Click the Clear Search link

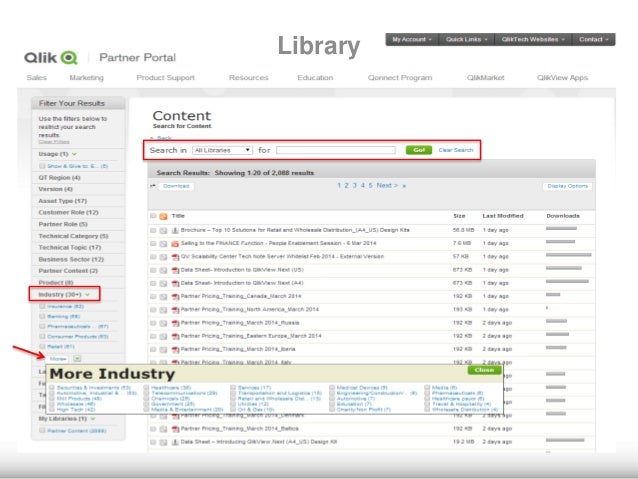[x=456, y=150]
